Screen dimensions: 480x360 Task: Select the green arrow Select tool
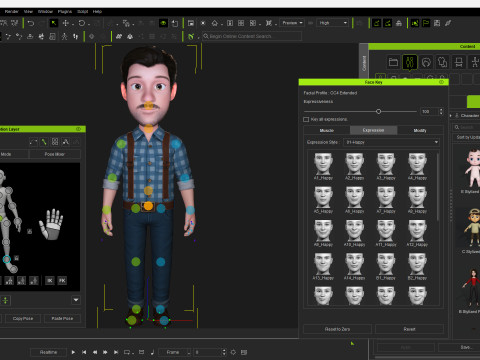pyautogui.click(x=53, y=23)
